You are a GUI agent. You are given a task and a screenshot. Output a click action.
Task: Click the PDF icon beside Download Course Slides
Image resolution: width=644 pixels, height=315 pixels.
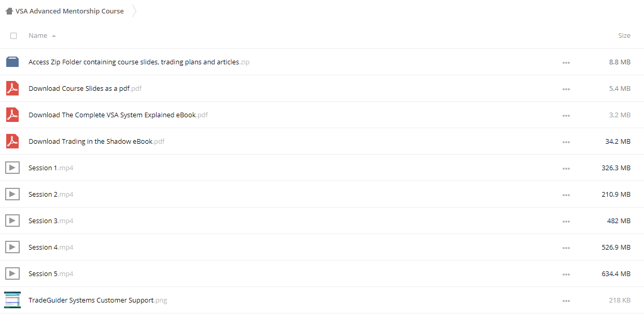(12, 88)
